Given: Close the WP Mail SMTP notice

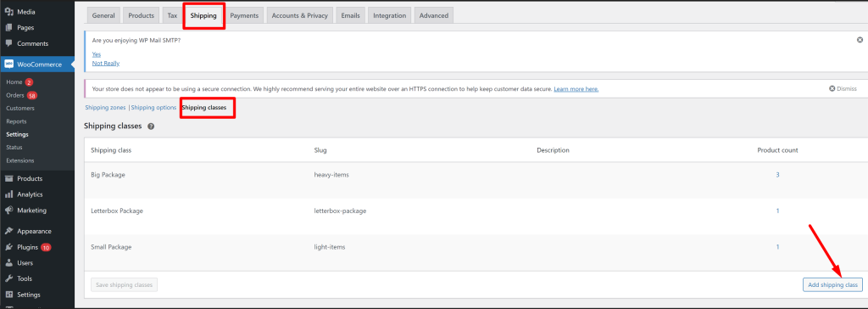Looking at the screenshot, I should pyautogui.click(x=860, y=40).
